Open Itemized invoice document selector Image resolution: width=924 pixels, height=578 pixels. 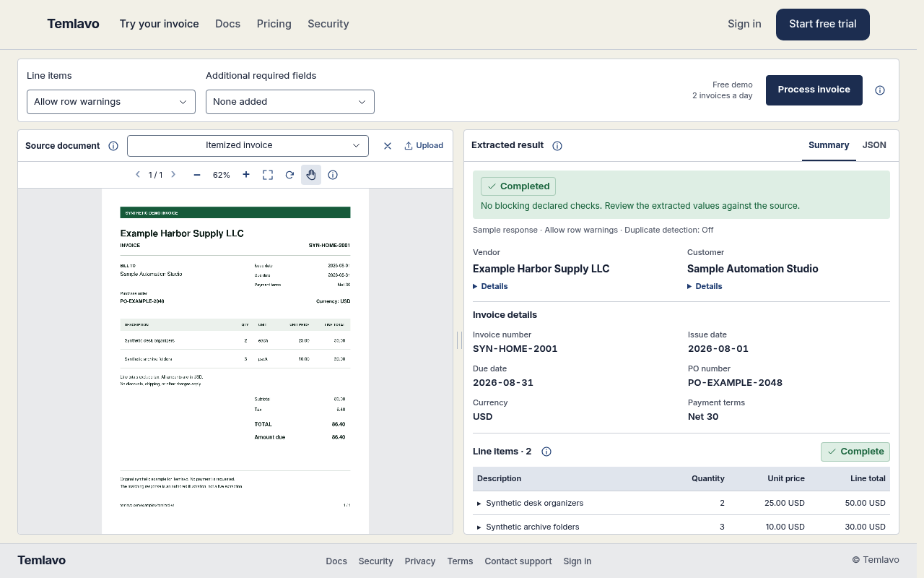coord(248,145)
